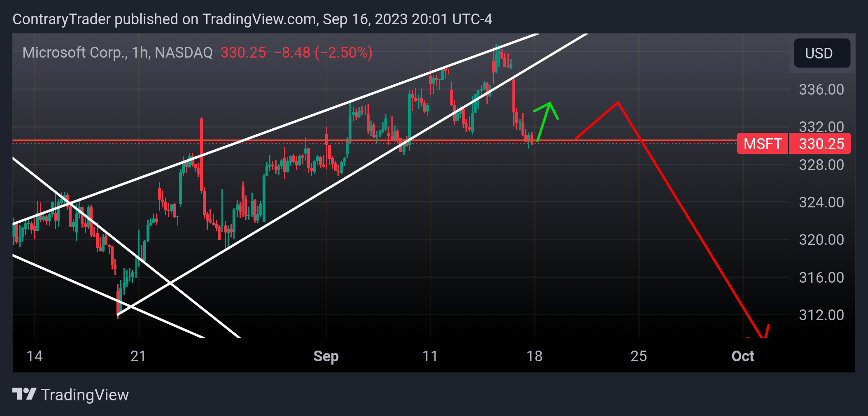Click the TradingView brand text
Viewport: 868px width, 416px height.
(x=85, y=395)
